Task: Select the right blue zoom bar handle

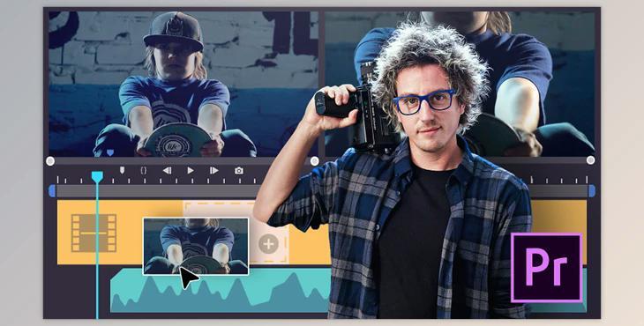Action: [x=592, y=191]
